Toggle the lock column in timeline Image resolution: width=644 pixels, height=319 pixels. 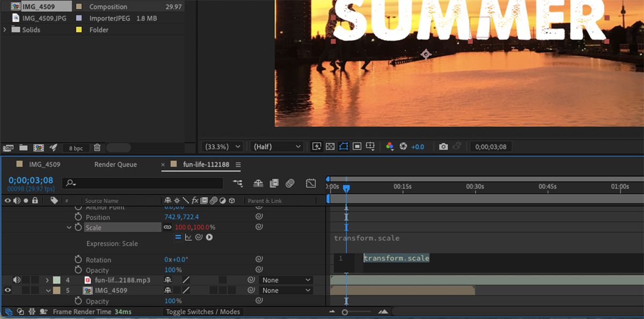(x=35, y=201)
